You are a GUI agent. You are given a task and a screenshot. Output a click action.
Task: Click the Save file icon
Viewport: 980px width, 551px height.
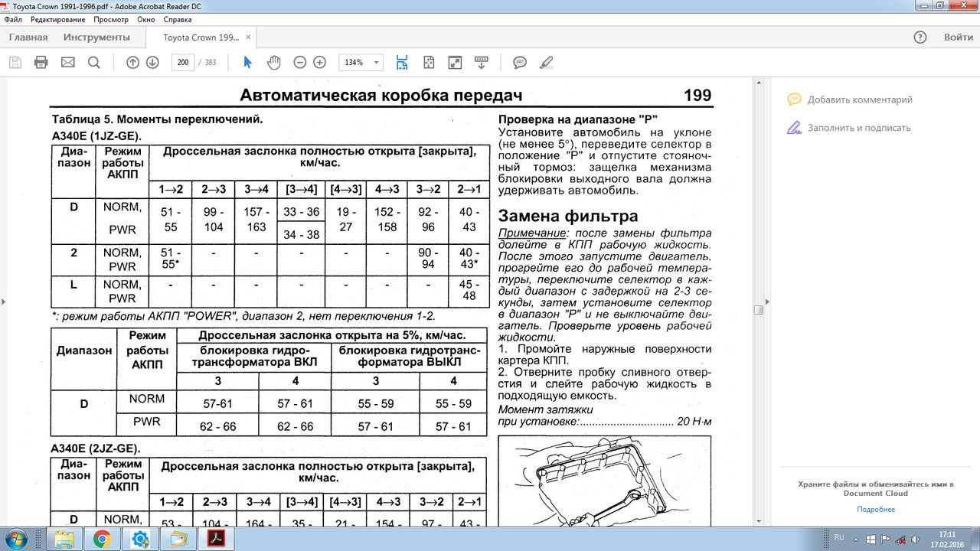15,62
